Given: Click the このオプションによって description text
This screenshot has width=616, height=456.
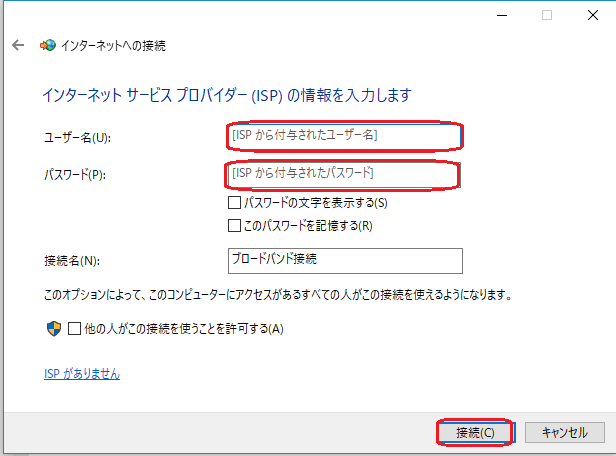Looking at the screenshot, I should click(x=278, y=295).
